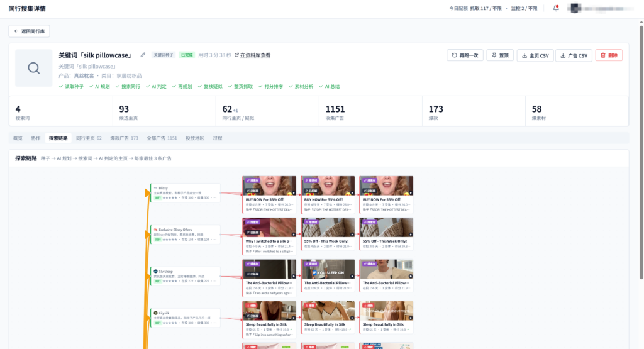Select the Lilysilk page node
Image resolution: width=644 pixels, height=349 pixels.
(186, 318)
